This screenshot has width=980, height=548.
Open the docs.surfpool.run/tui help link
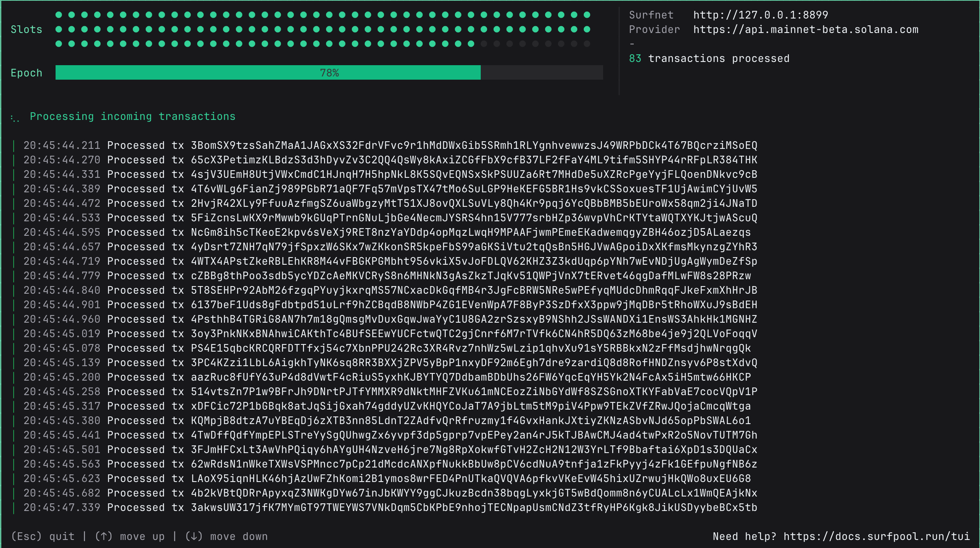coord(876,536)
